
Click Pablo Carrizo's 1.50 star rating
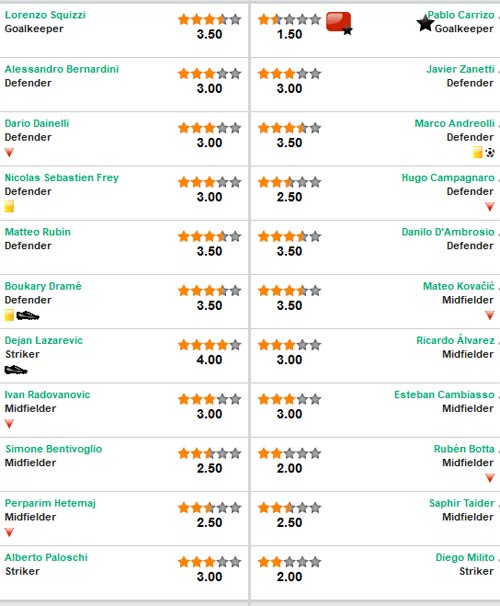point(289,27)
